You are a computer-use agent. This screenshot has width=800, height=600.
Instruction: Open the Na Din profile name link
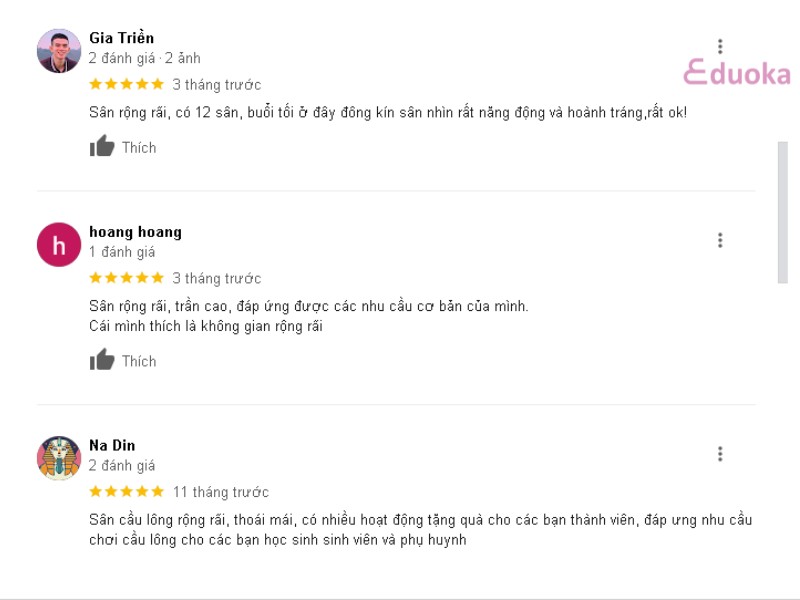click(x=112, y=445)
